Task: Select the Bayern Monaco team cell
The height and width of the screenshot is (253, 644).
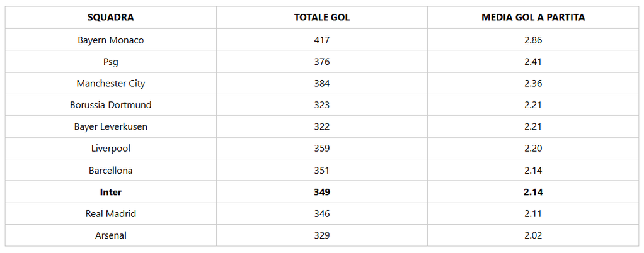Action: point(110,40)
